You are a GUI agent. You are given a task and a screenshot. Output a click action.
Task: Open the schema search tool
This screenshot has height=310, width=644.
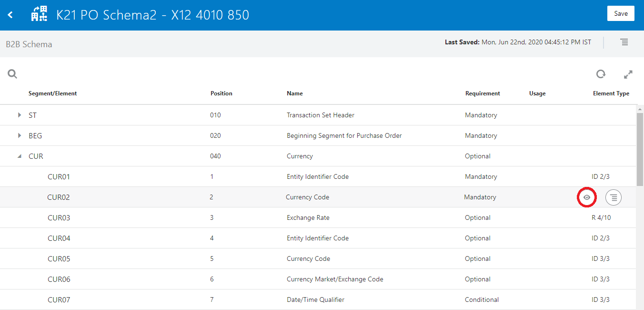pos(12,74)
